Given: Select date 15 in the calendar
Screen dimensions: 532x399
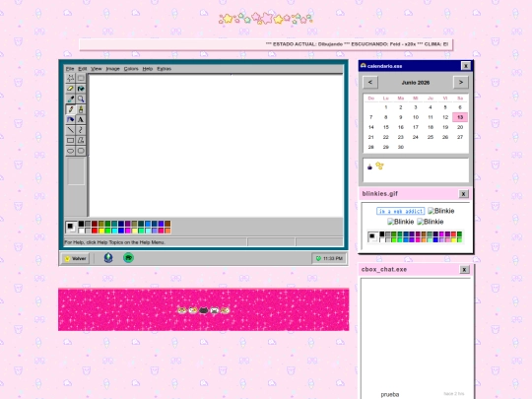Looking at the screenshot, I should (386, 127).
